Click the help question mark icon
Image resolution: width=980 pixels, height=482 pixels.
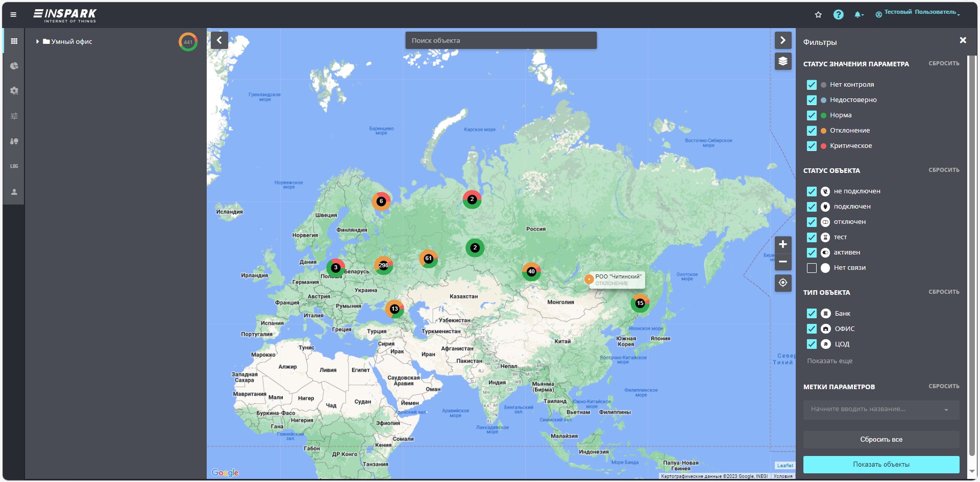(838, 15)
